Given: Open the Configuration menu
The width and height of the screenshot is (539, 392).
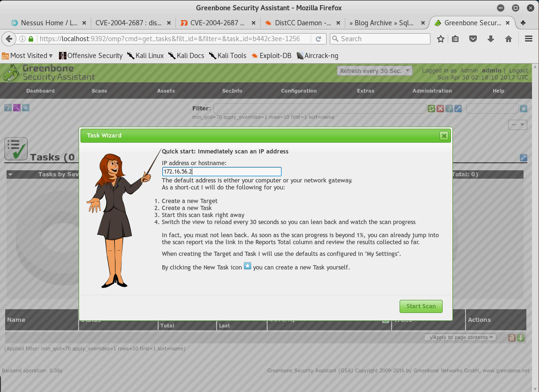Looking at the screenshot, I should (299, 91).
